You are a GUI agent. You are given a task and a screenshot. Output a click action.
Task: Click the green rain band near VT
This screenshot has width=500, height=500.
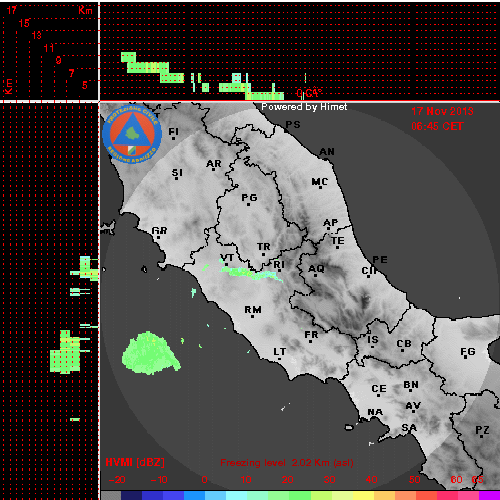coord(251,273)
